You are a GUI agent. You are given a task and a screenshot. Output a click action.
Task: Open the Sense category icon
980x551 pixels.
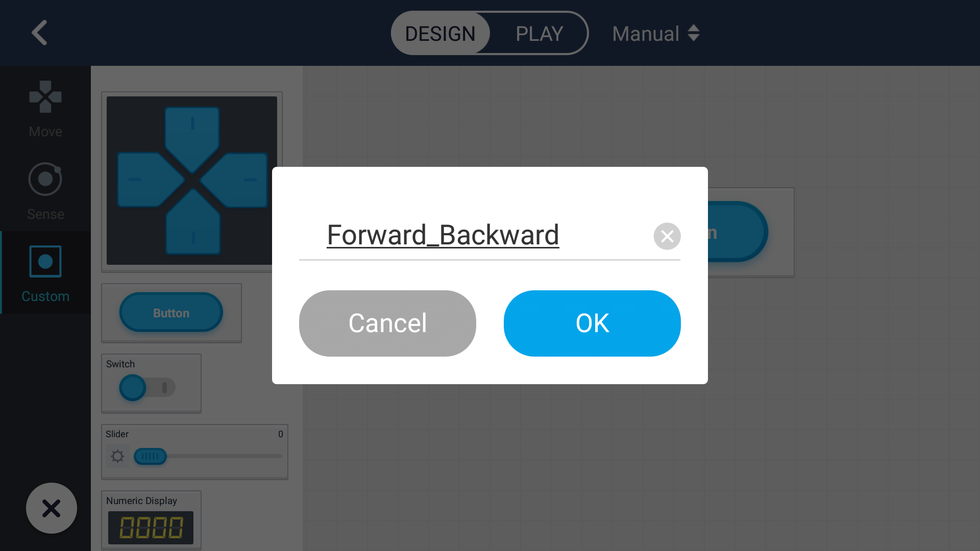coord(45,179)
